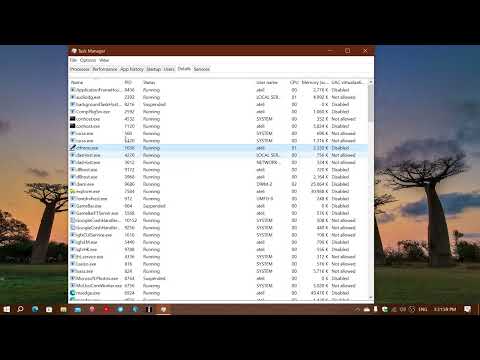Open the Options menu

coord(88,60)
